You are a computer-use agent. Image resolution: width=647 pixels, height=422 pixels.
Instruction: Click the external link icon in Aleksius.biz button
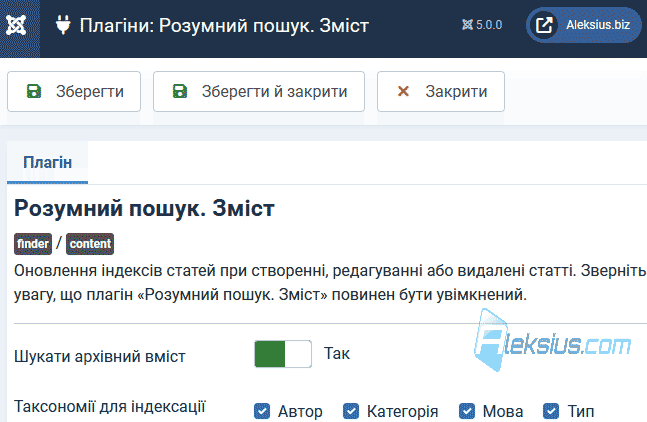point(544,25)
